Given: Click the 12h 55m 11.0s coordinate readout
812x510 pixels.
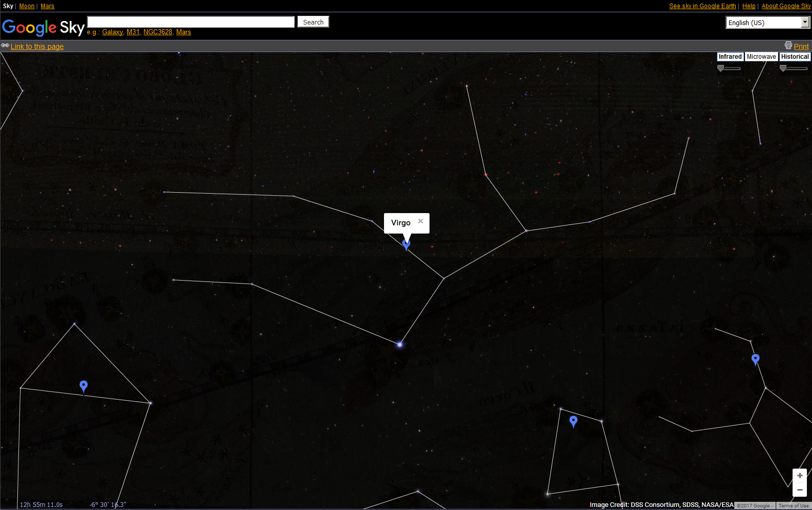Looking at the screenshot, I should tap(41, 505).
